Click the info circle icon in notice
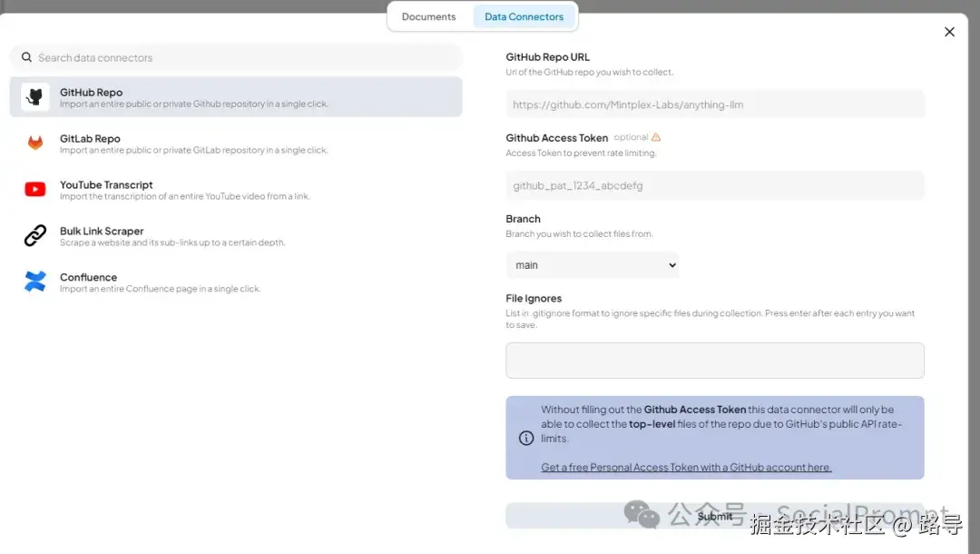The width and height of the screenshot is (980, 554). pos(526,438)
